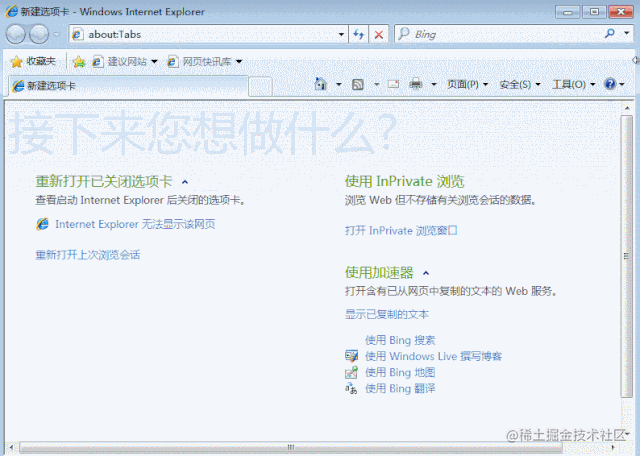Collapse the 重新打开已关闭选项卡 section

pyautogui.click(x=185, y=182)
